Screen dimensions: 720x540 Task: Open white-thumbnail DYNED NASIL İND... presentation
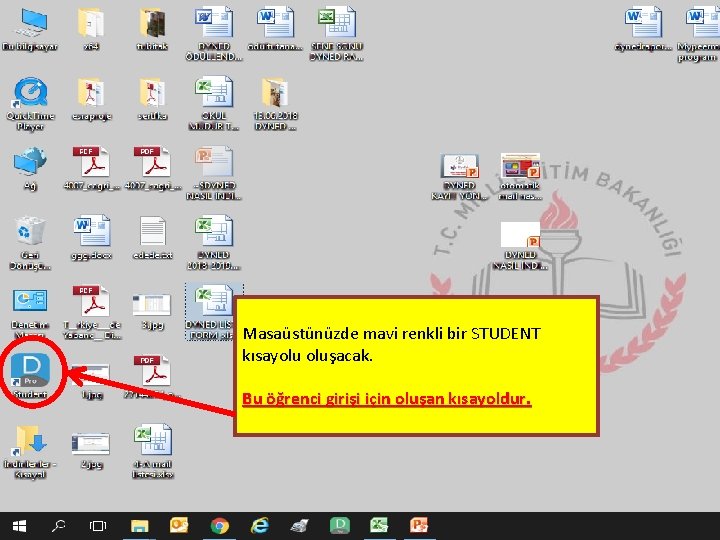point(520,235)
